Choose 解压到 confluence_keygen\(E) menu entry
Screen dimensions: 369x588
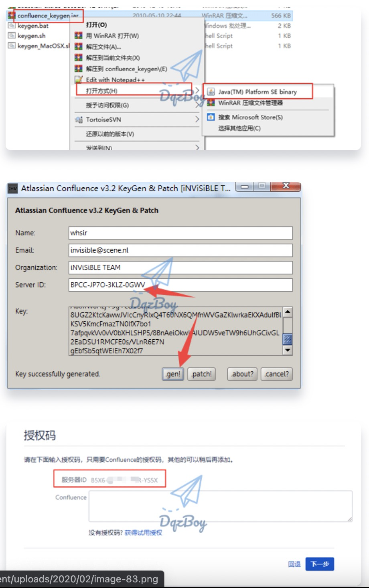pyautogui.click(x=126, y=69)
